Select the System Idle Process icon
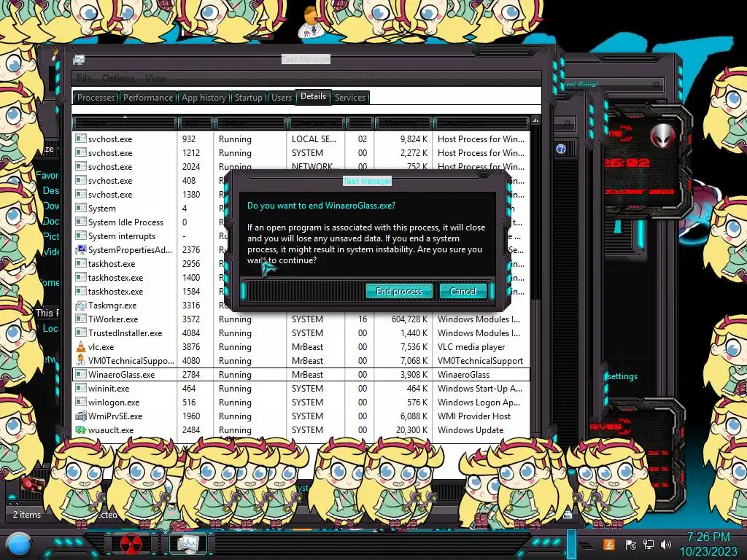This screenshot has width=747, height=560. tap(81, 222)
